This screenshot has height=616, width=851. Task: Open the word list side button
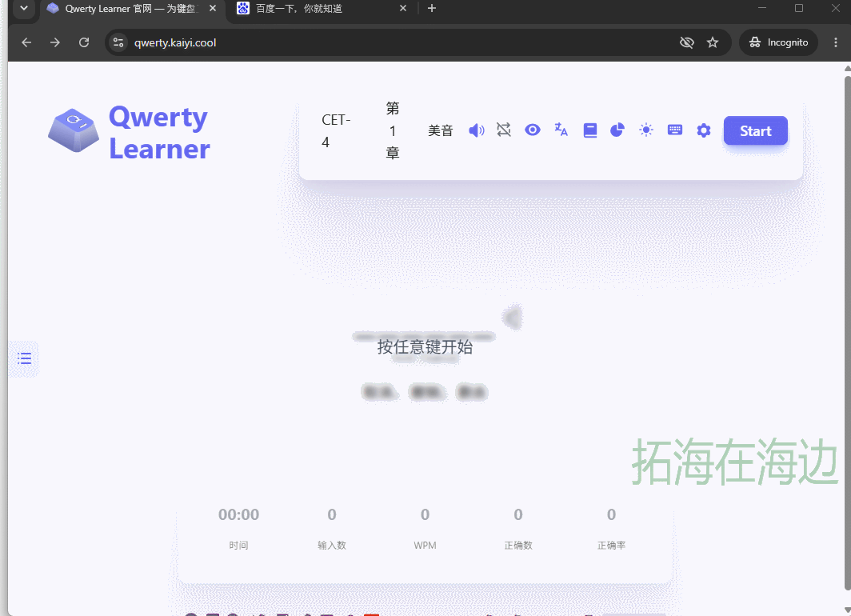click(24, 358)
